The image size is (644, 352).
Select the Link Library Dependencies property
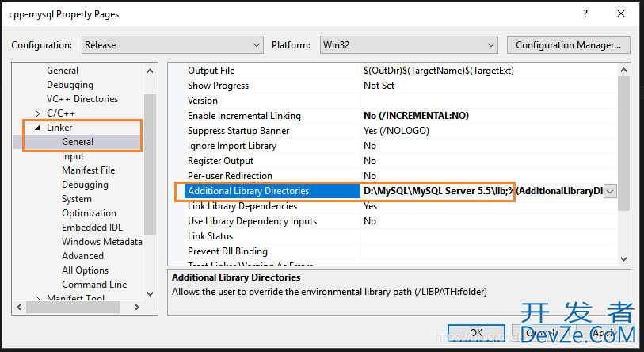click(x=242, y=206)
